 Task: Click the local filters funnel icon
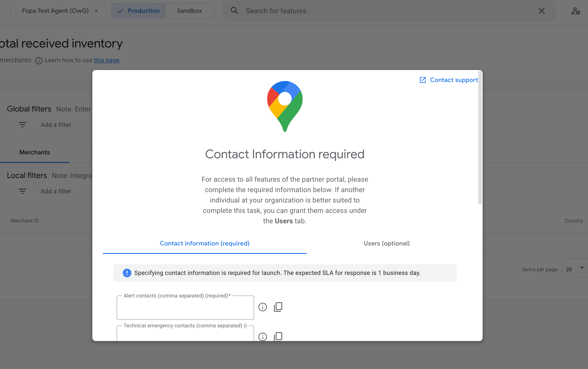pos(22,191)
